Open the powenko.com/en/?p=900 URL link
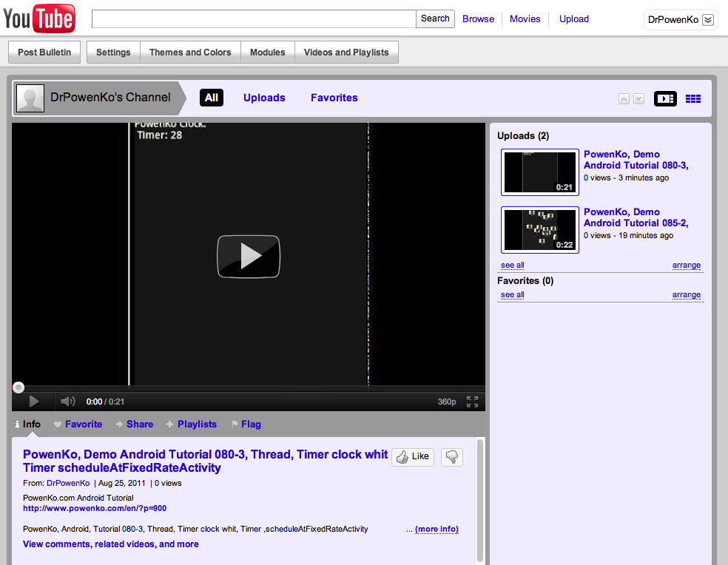This screenshot has height=565, width=728. (x=95, y=508)
